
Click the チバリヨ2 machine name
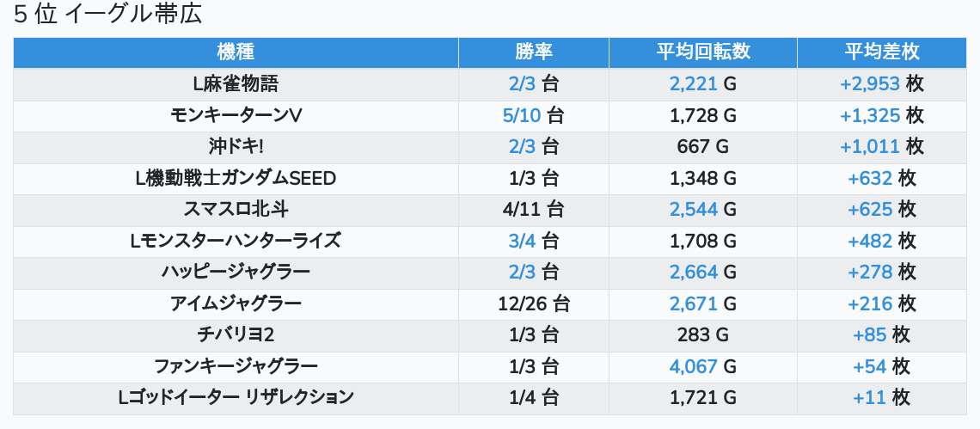[x=236, y=335]
